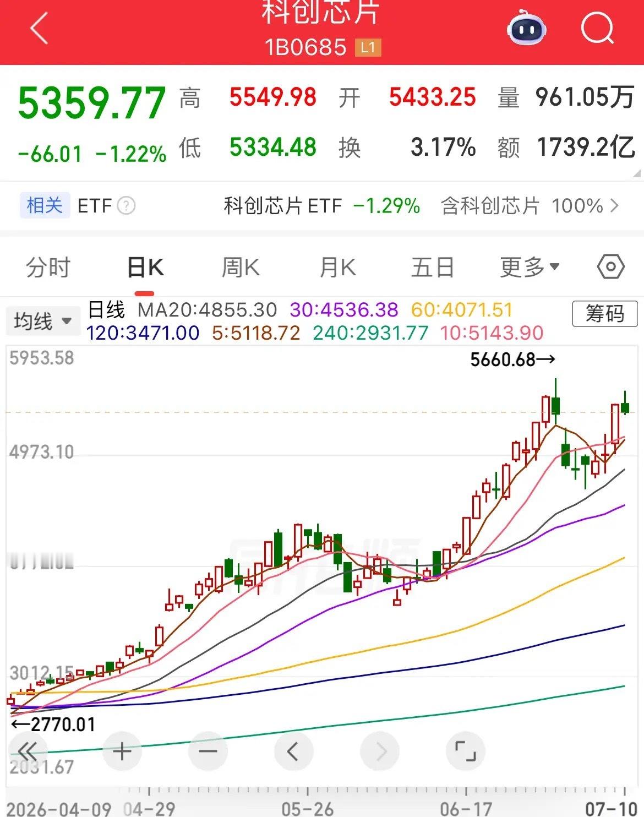Expand 含科创芯片 100% chevron arrow
Screen dimensions: 644x817
tap(615, 206)
